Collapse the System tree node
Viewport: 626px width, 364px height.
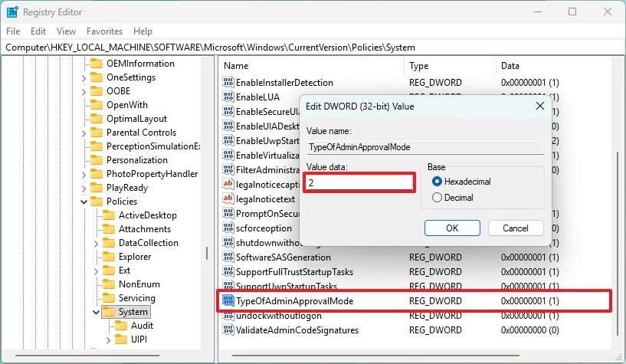[97, 312]
